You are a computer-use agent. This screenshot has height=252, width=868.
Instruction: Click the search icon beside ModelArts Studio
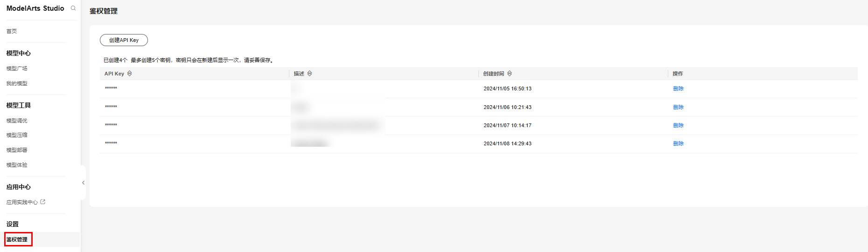[x=73, y=8]
